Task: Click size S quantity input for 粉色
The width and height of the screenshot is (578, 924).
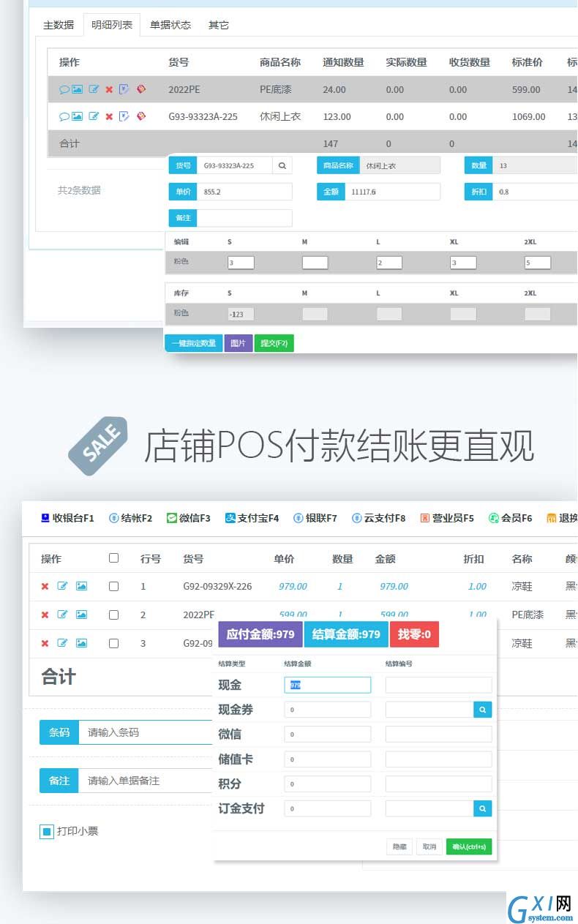Action: (241, 262)
